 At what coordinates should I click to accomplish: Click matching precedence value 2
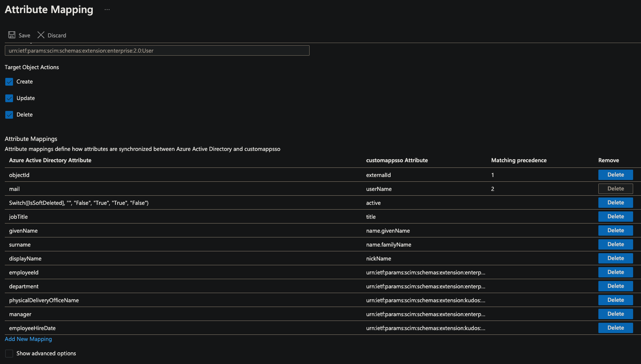click(493, 189)
